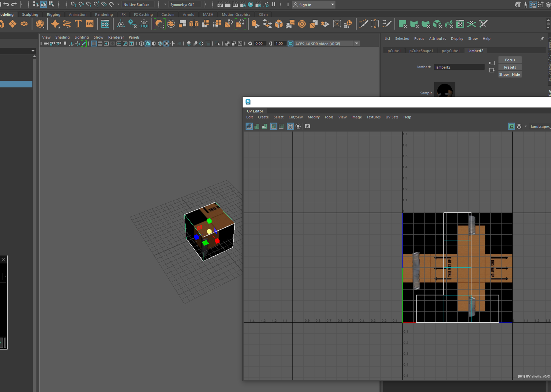Click the SVG tool shelf icon
This screenshot has height=392, width=551.
pos(90,24)
